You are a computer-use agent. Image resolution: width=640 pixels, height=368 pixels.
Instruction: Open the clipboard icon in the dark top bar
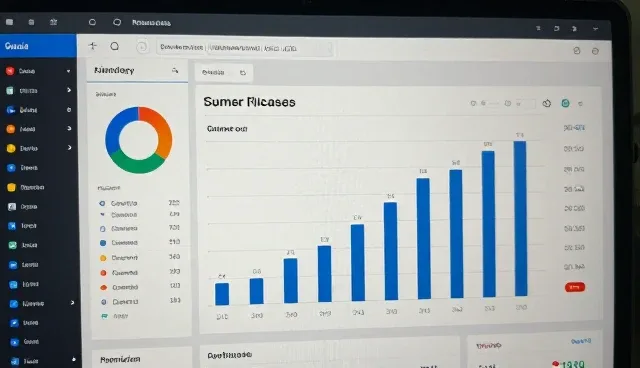coord(31,22)
